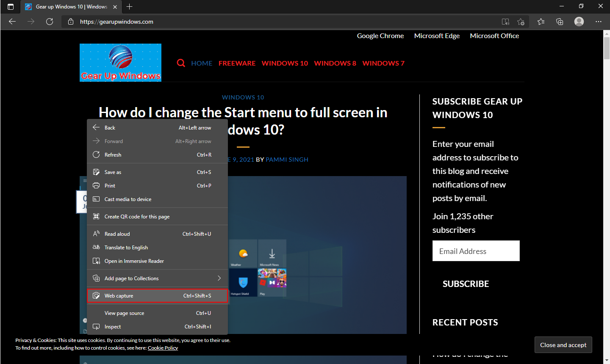610x364 pixels.
Task: Go to WINDOWS 10 navigation link
Action: 285,63
